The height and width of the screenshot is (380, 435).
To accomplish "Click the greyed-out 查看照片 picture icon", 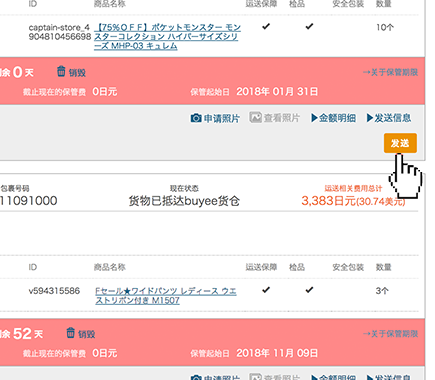I will (x=255, y=117).
